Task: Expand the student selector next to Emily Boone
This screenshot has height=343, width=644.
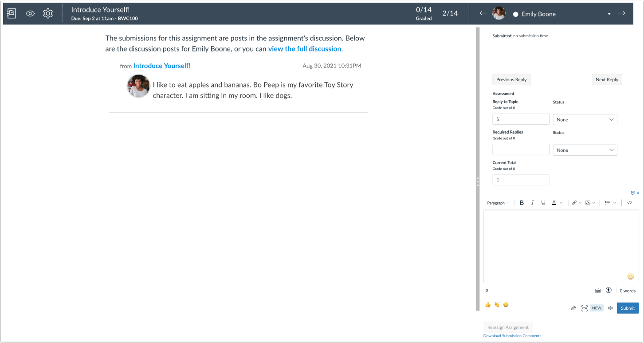Action: 609,14
